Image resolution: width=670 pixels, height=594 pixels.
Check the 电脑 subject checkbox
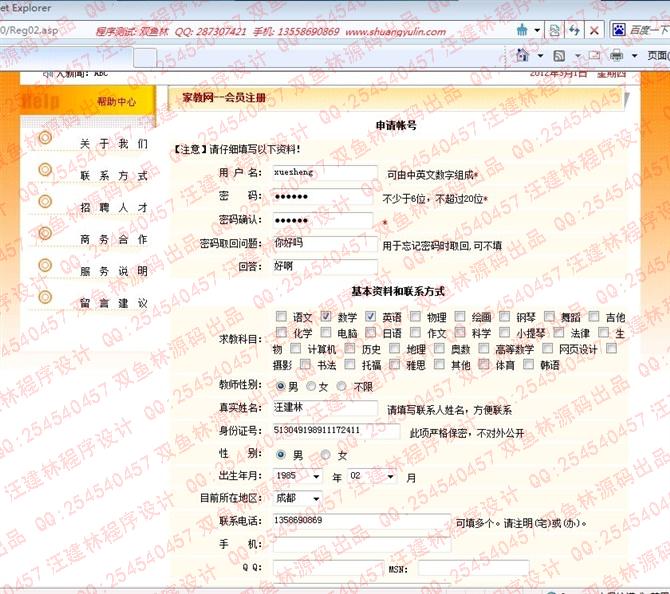tap(326, 332)
